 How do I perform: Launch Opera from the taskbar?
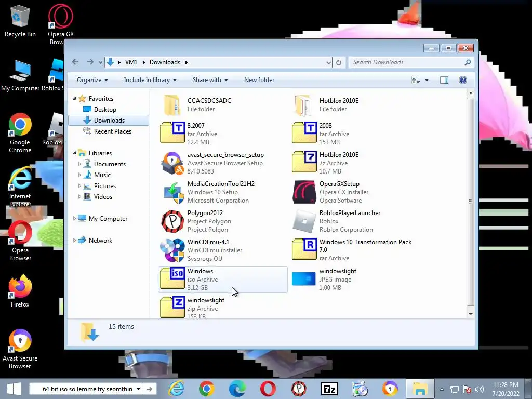268,389
